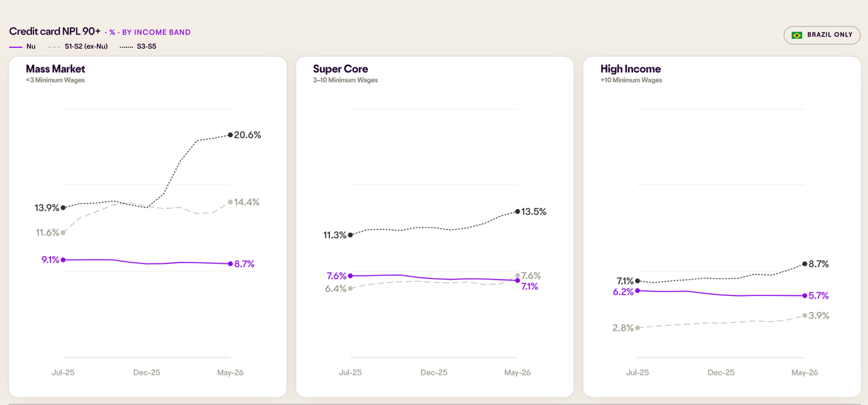Click the 14.4% data label
868x405 pixels.
(x=247, y=202)
